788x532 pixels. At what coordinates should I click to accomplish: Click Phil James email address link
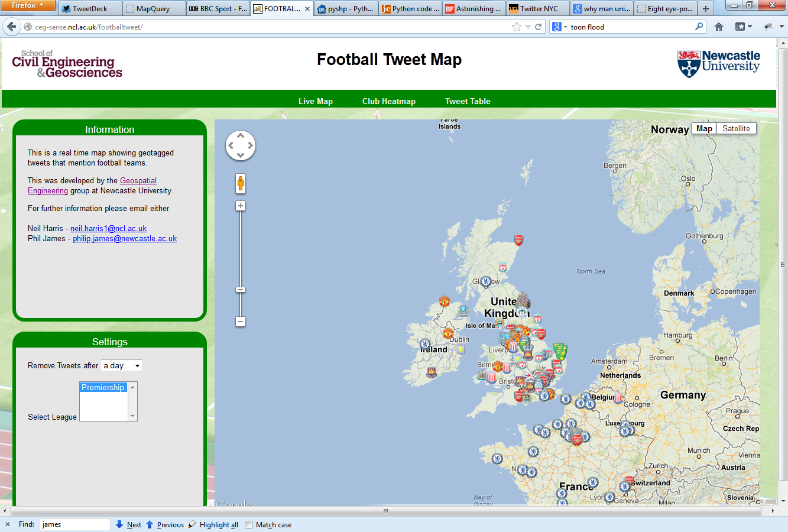(x=125, y=238)
